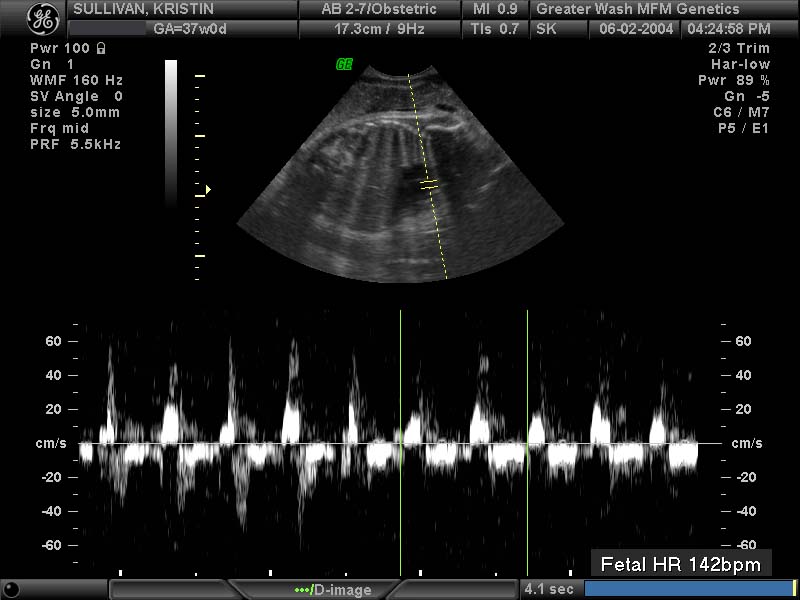The width and height of the screenshot is (800, 600).
Task: Click the Doppler sample volume gate marker
Action: [429, 185]
